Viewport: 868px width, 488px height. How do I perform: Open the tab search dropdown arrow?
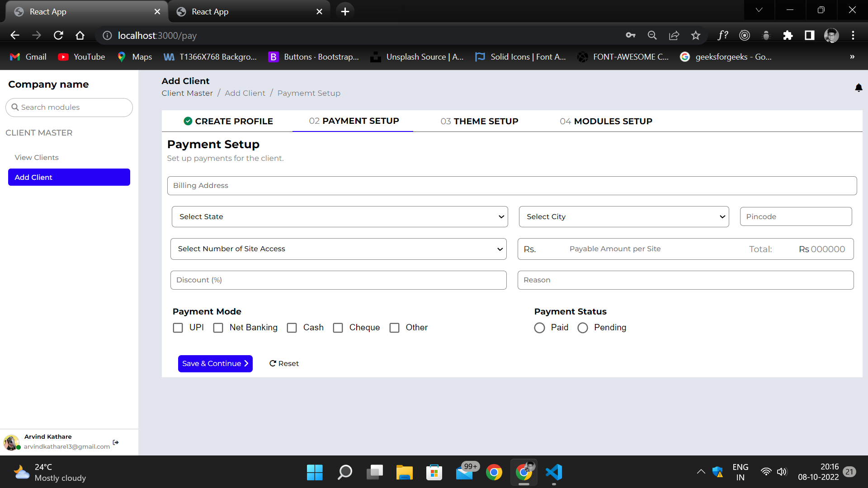[x=759, y=10]
